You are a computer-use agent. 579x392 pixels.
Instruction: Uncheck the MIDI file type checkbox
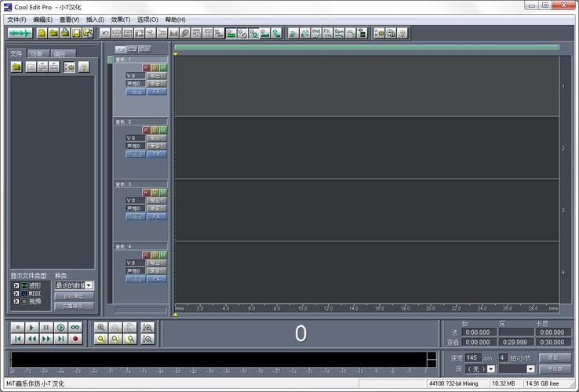pos(15,293)
